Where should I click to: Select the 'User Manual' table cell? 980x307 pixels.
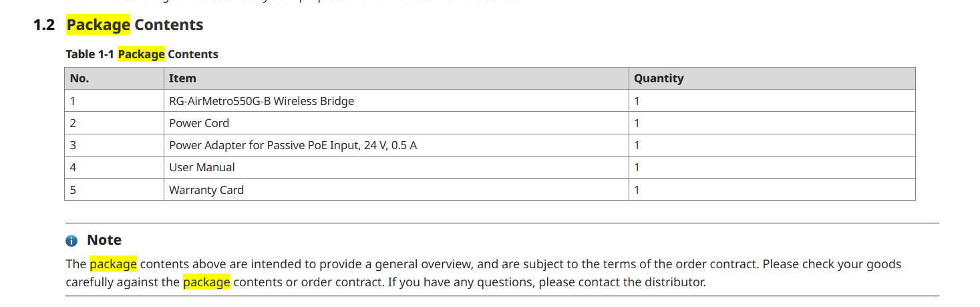point(397,167)
